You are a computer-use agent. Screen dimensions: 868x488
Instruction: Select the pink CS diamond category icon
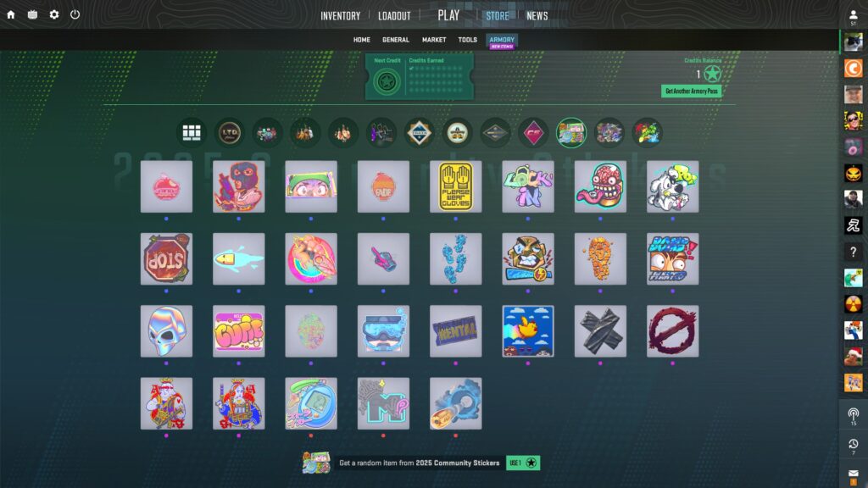[x=533, y=132]
